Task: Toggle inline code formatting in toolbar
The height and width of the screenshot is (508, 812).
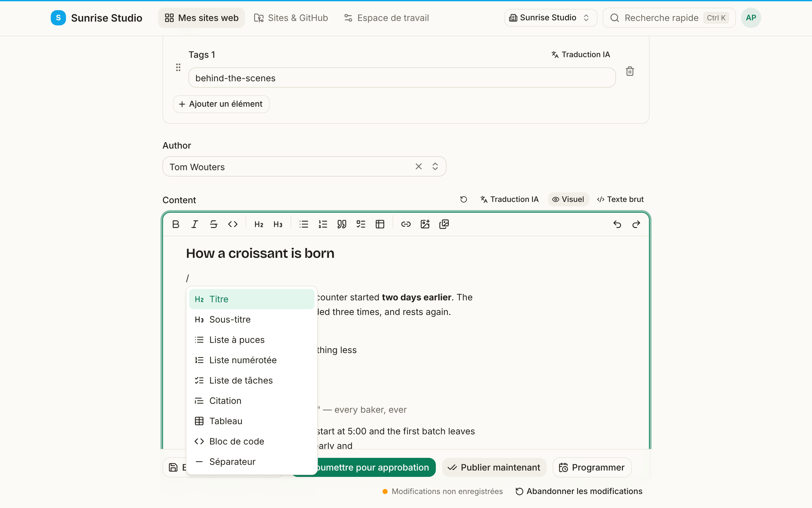Action: pos(233,224)
